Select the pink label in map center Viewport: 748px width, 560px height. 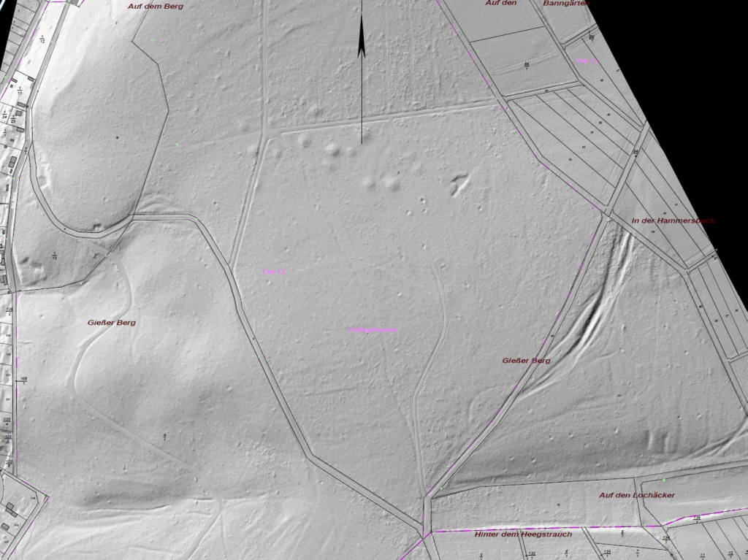click(x=373, y=330)
